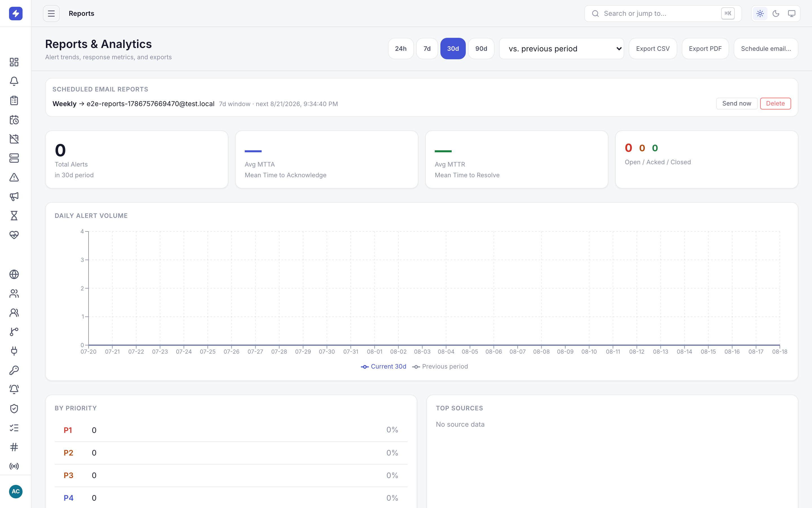This screenshot has height=508, width=812.
Task: Open the users group icon in sidebar
Action: click(x=14, y=293)
